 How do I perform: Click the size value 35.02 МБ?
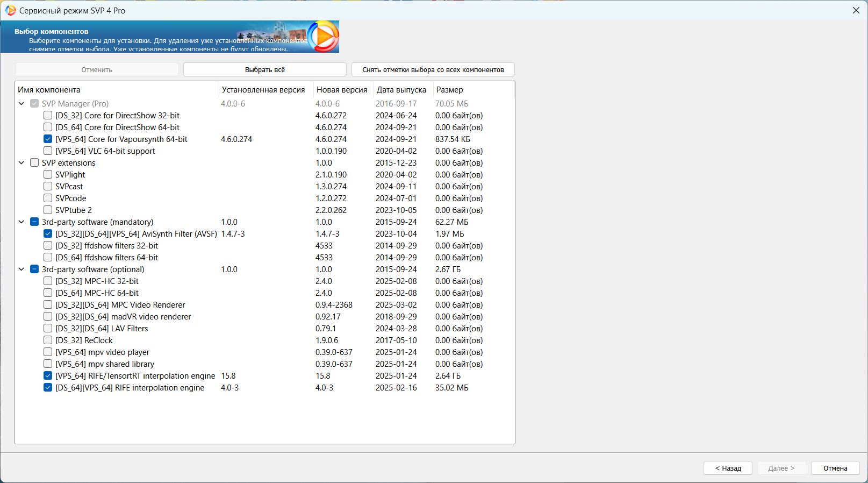(452, 387)
